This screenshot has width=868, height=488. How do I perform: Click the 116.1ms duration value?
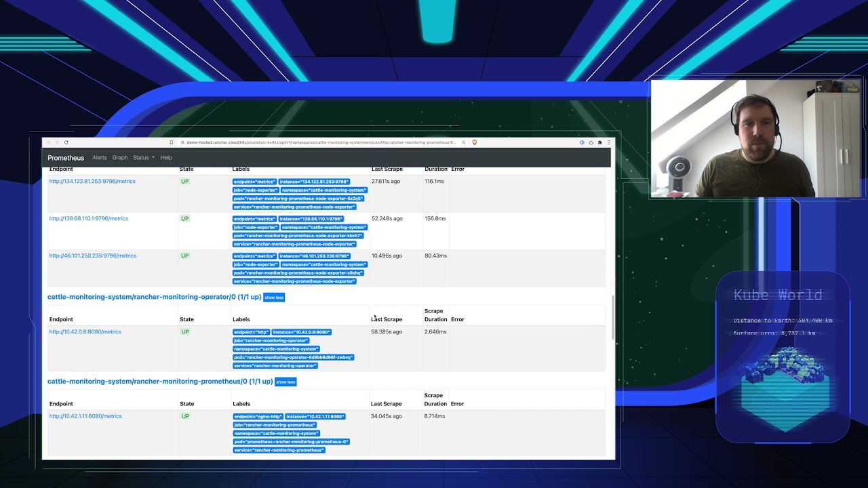point(435,182)
